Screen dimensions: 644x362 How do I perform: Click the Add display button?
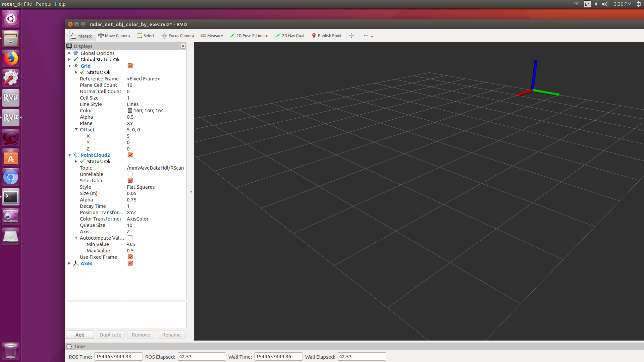80,335
